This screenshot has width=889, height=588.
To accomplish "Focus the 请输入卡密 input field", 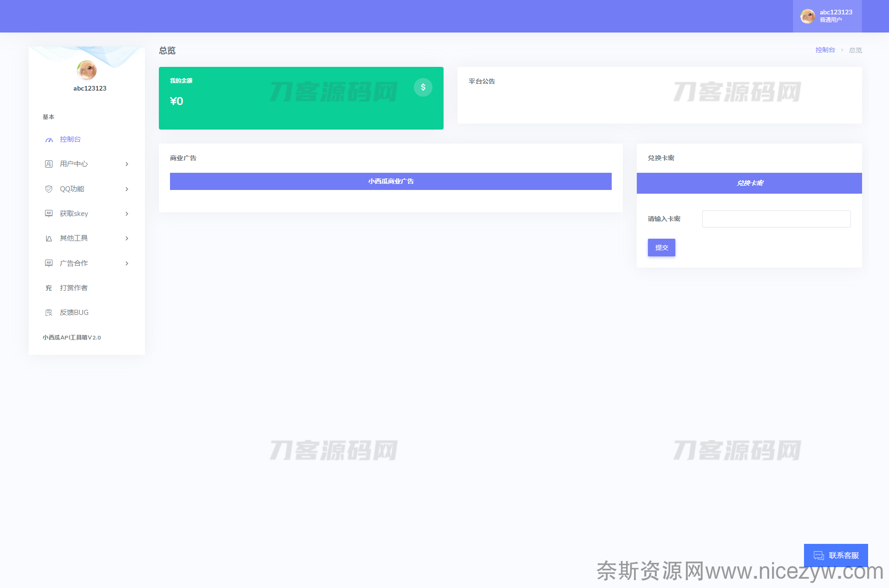I will click(x=777, y=219).
